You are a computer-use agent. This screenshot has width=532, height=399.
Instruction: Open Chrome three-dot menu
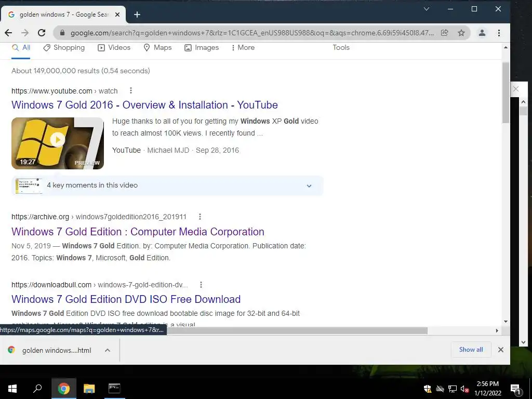coord(499,33)
